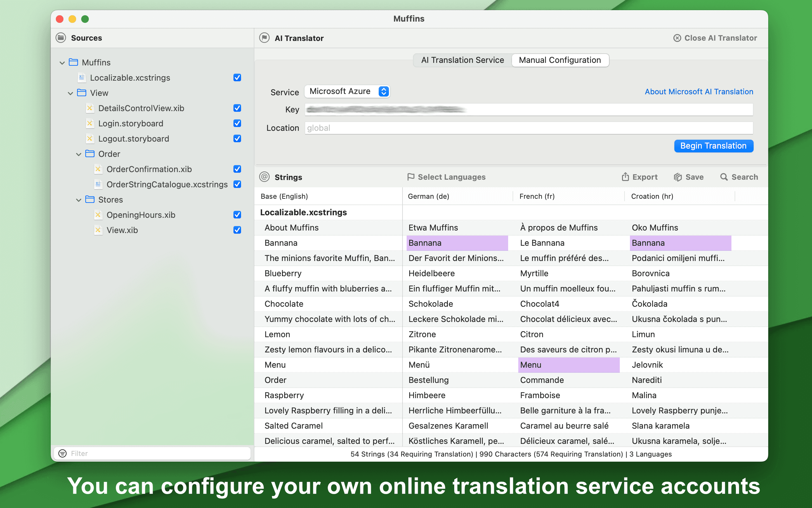Uncheck the Localizable.xcstrings checkbox

tap(237, 77)
